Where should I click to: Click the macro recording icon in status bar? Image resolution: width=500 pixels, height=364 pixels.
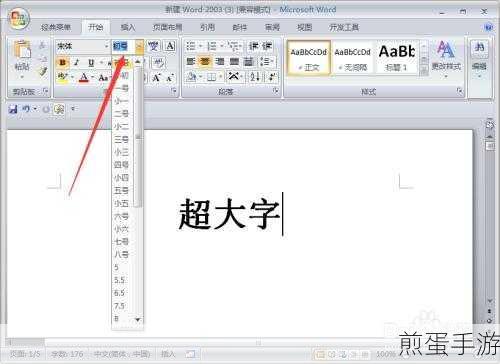pyautogui.click(x=191, y=354)
